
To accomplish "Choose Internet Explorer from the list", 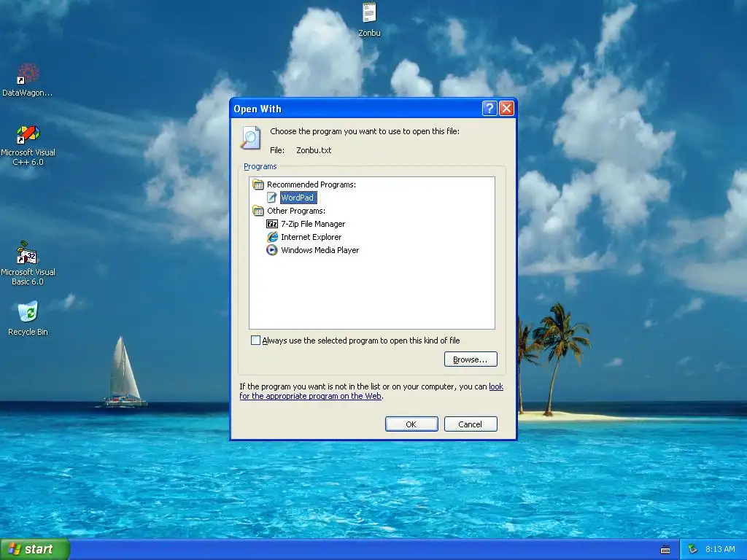I will click(311, 237).
